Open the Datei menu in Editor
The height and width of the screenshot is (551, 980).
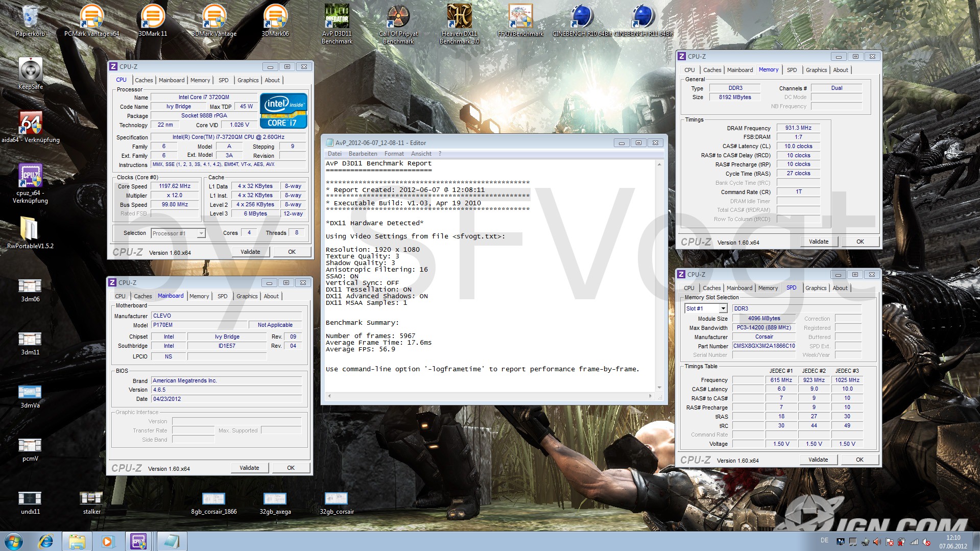[334, 154]
